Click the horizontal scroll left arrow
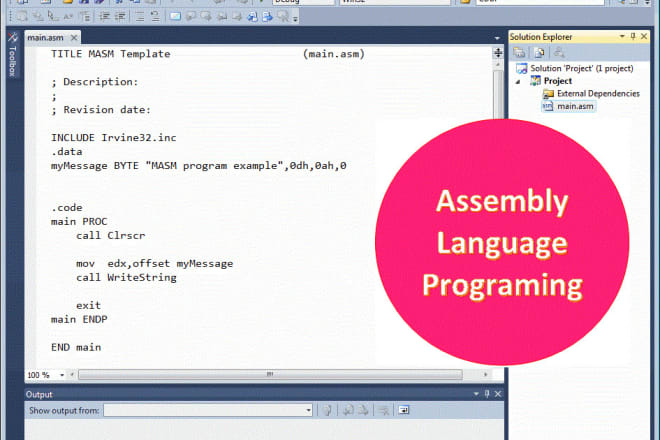This screenshot has height=440, width=660. coord(72,374)
